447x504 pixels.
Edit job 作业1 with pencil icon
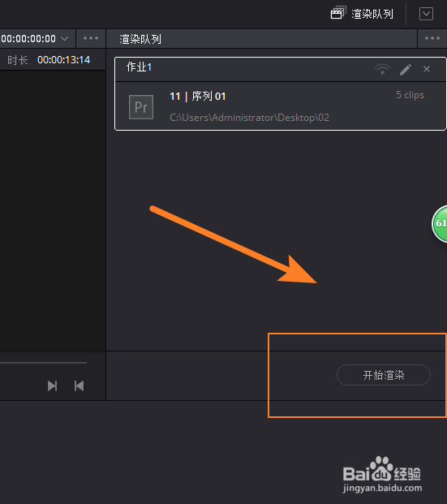tap(406, 69)
